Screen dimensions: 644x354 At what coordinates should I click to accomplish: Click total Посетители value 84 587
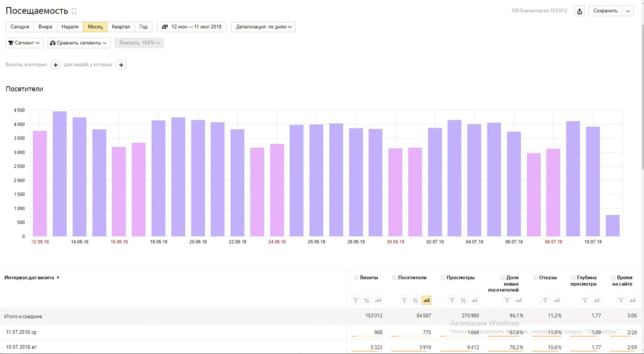424,316
